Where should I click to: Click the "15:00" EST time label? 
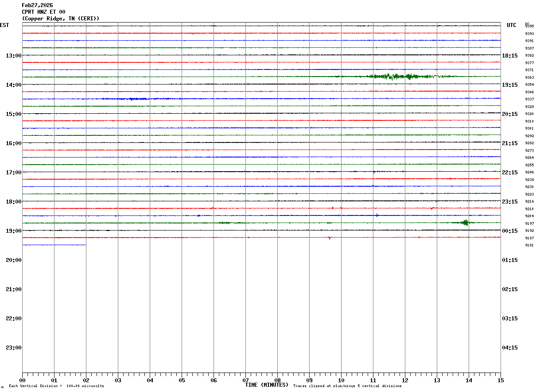pyautogui.click(x=13, y=114)
